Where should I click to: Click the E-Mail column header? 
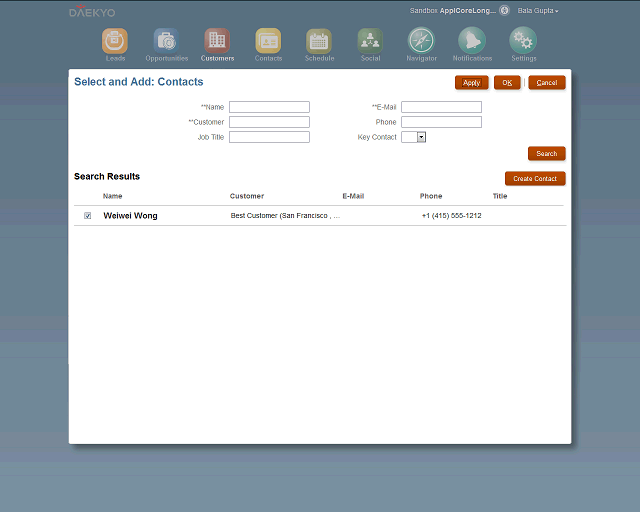click(x=353, y=196)
